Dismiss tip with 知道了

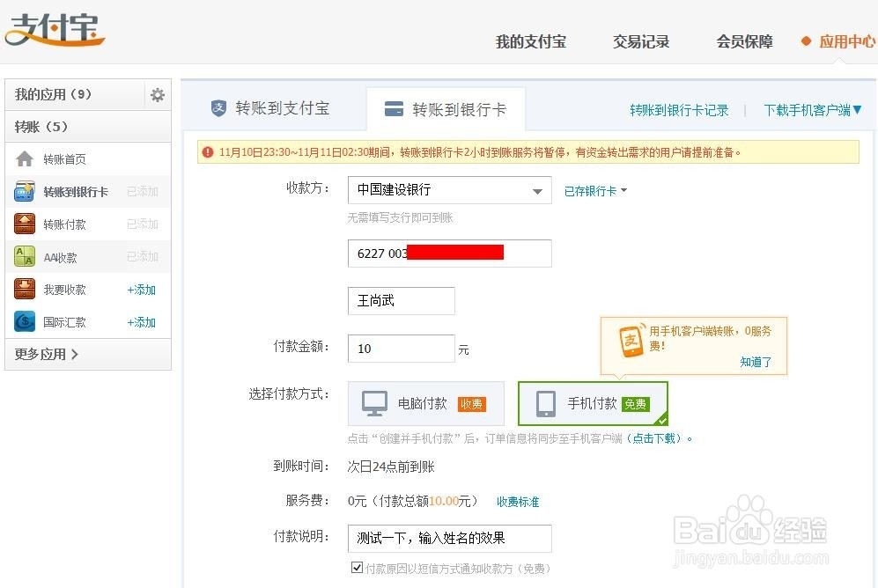[756, 362]
